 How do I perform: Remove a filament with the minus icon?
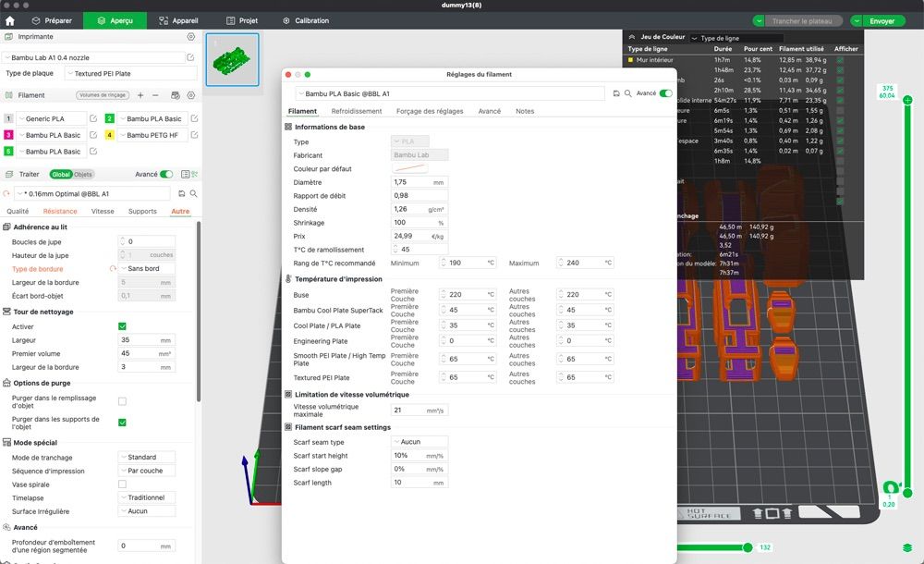[155, 95]
